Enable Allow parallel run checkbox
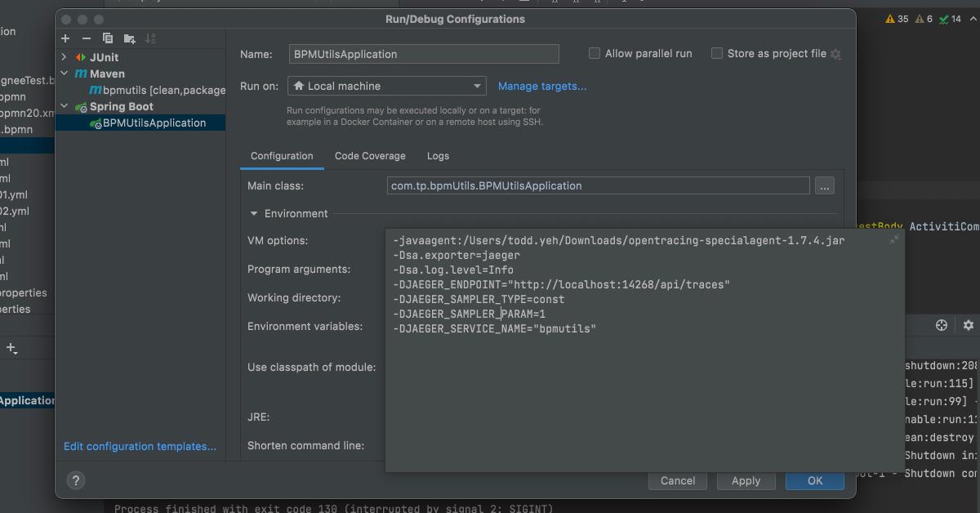980x513 pixels. [595, 54]
